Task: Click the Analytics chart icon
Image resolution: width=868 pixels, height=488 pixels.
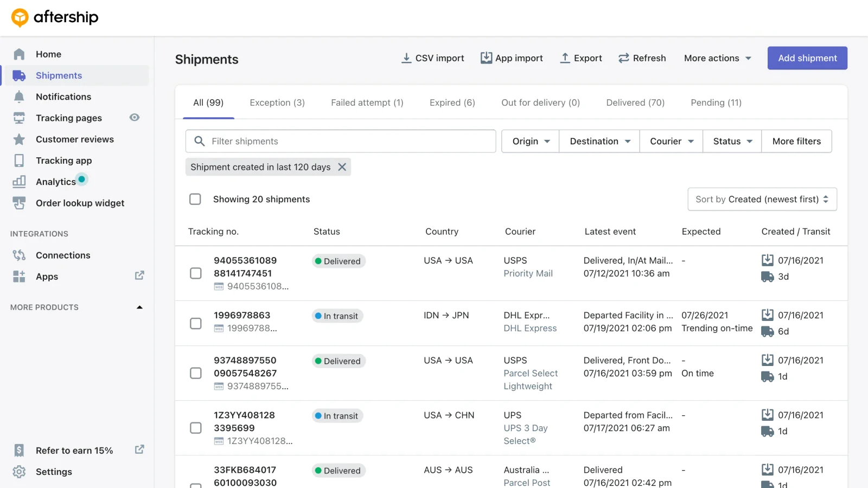Action: pyautogui.click(x=19, y=182)
